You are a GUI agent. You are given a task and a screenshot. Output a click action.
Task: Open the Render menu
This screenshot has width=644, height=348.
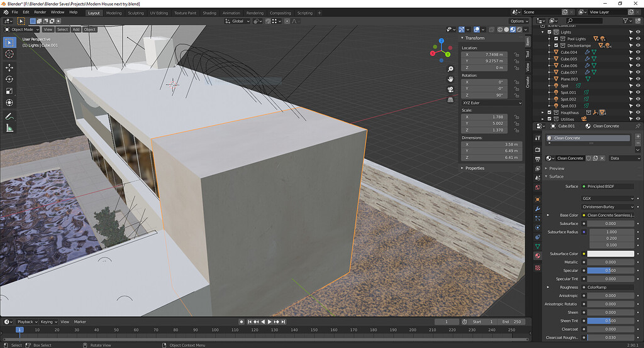(40, 13)
